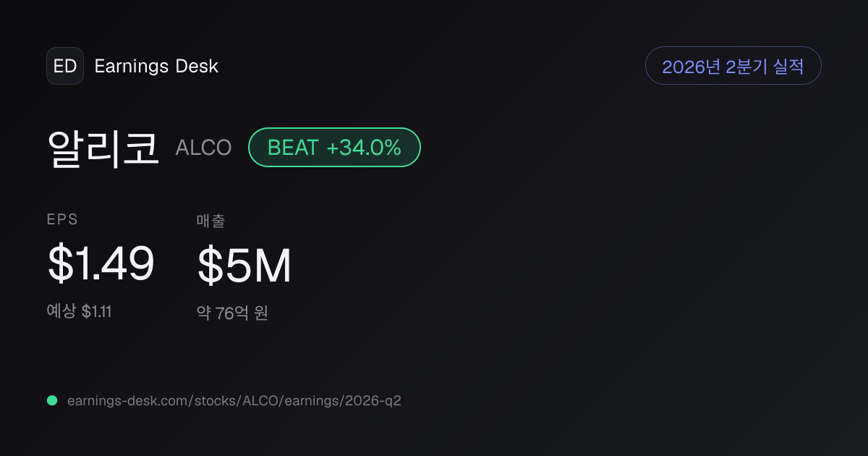Click the EPS label

(62, 220)
